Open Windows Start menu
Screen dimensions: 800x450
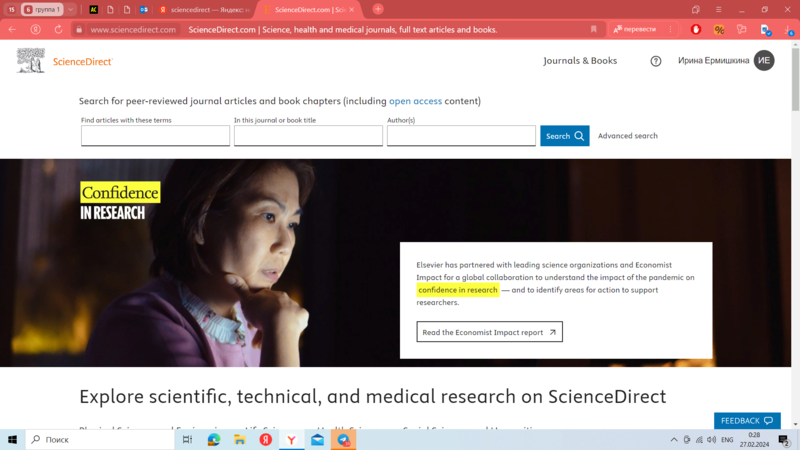[12, 439]
